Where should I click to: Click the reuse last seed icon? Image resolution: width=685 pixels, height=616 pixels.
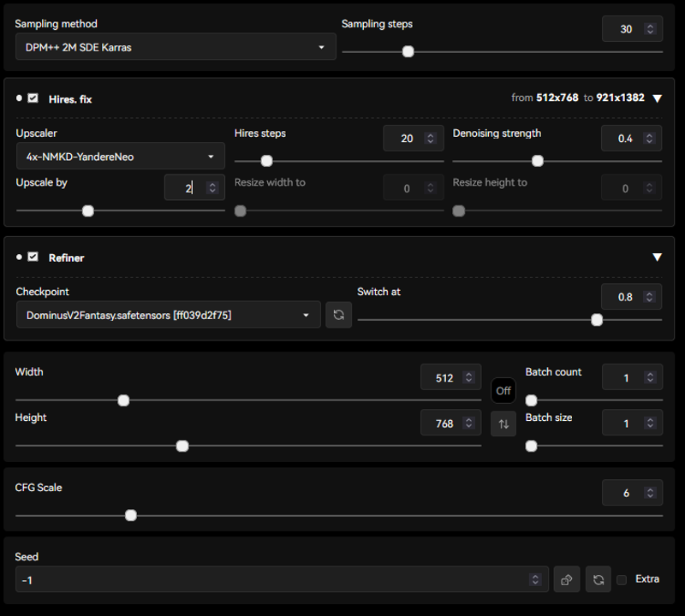pyautogui.click(x=599, y=579)
